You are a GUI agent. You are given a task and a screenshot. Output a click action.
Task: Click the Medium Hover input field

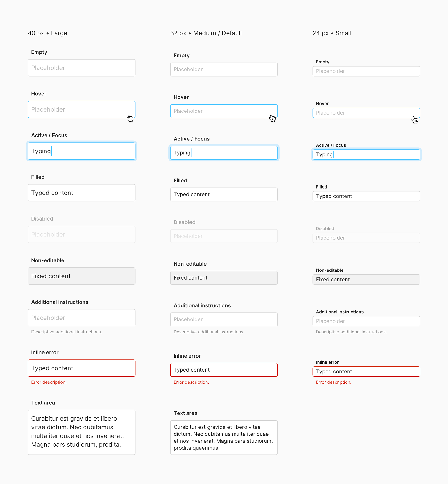[224, 111]
